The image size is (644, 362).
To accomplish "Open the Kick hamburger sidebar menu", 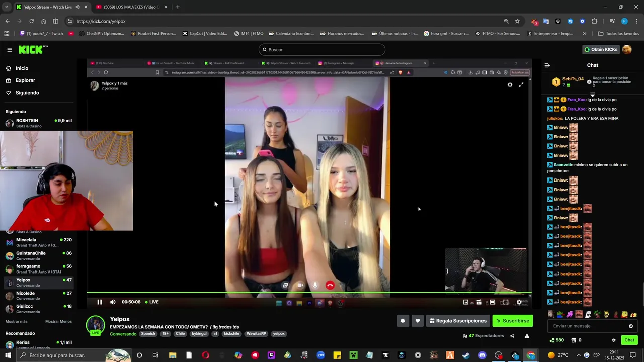I will pyautogui.click(x=10, y=50).
